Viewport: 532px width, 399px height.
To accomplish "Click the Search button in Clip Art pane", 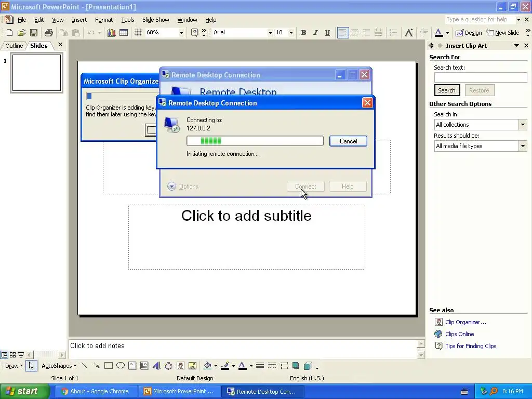I will (x=447, y=90).
